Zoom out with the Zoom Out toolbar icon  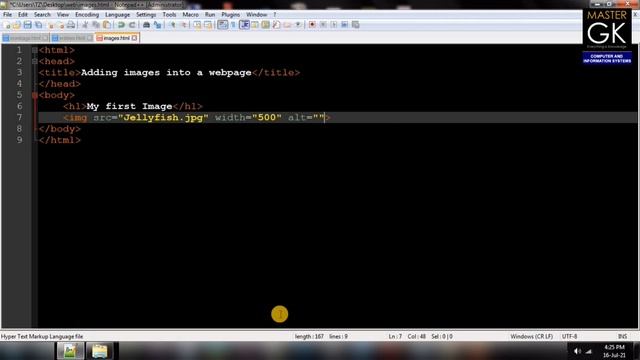point(184,25)
